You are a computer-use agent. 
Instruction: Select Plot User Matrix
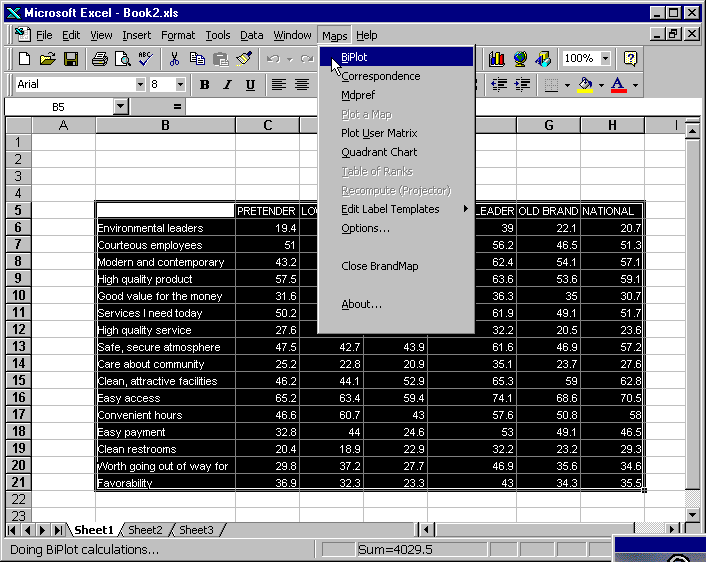[396, 133]
